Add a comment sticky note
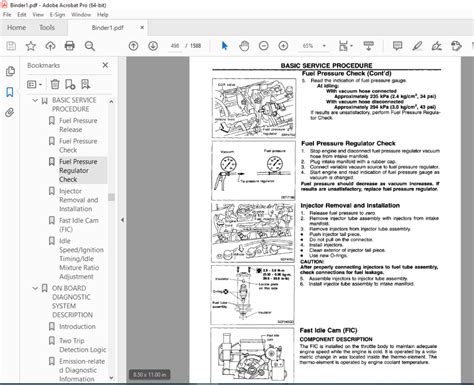 [397, 46]
